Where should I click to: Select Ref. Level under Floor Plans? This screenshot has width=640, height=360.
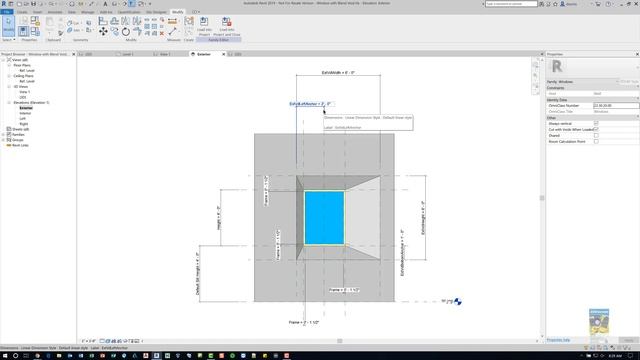pos(27,71)
